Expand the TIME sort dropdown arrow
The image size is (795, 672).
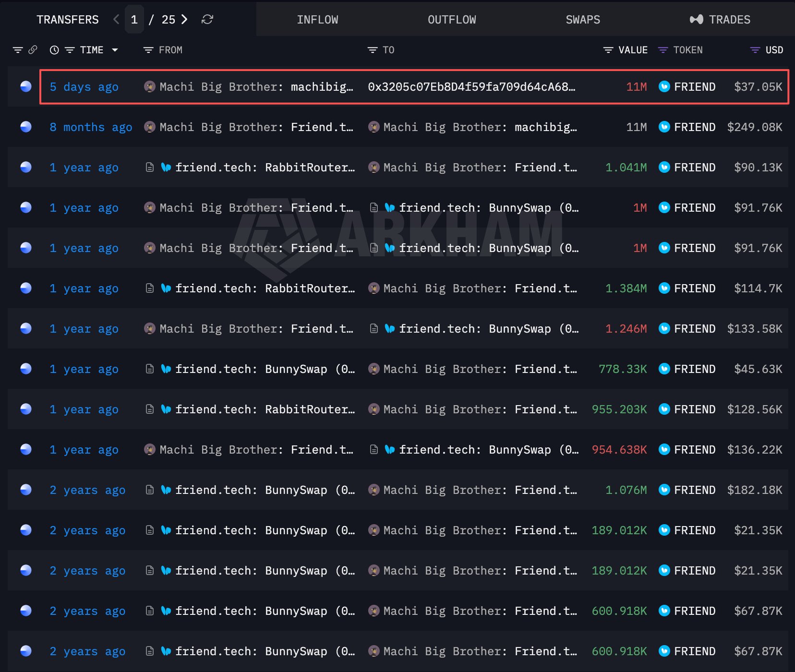[x=115, y=50]
